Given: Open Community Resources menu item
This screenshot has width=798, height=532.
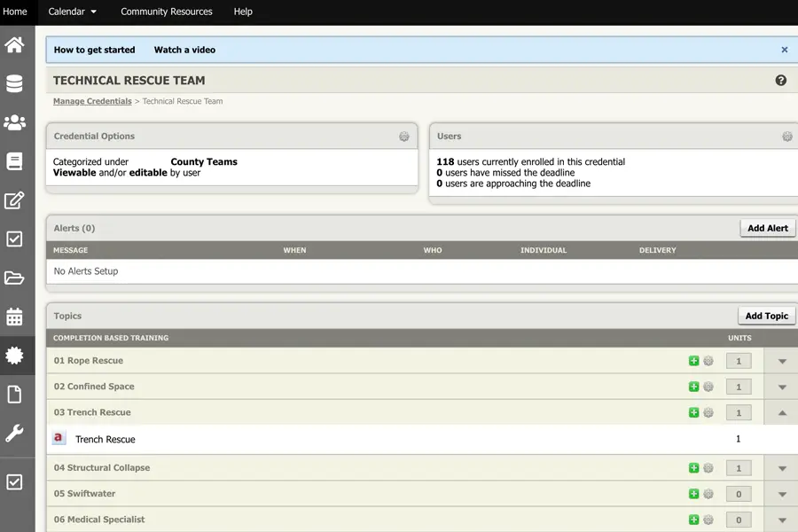Looking at the screenshot, I should 167,12.
